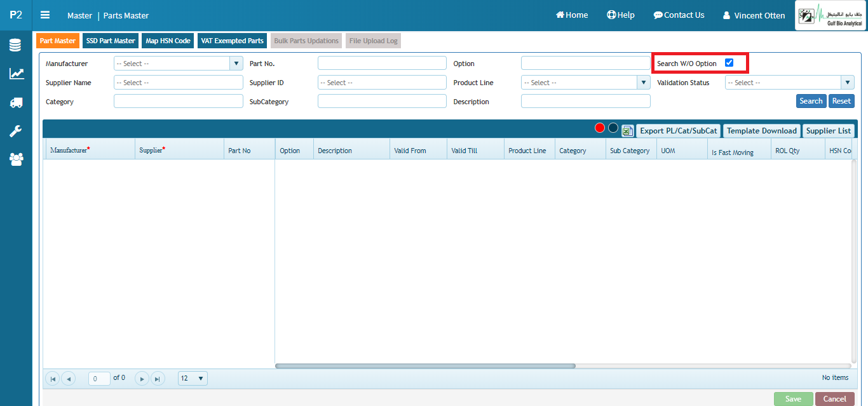Open Vincent Otten user menu
Image resolution: width=868 pixels, height=406 pixels.
(754, 15)
